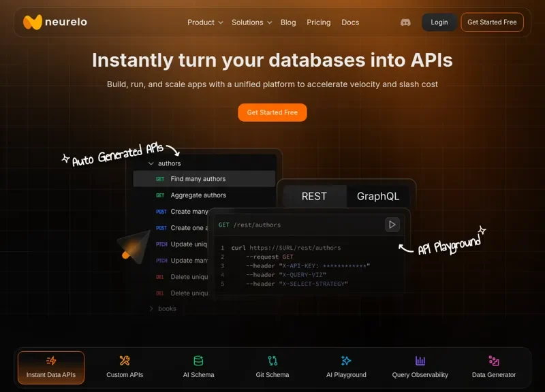Image resolution: width=545 pixels, height=392 pixels.
Task: Select the Instant Data APIs icon
Action: 51,361
